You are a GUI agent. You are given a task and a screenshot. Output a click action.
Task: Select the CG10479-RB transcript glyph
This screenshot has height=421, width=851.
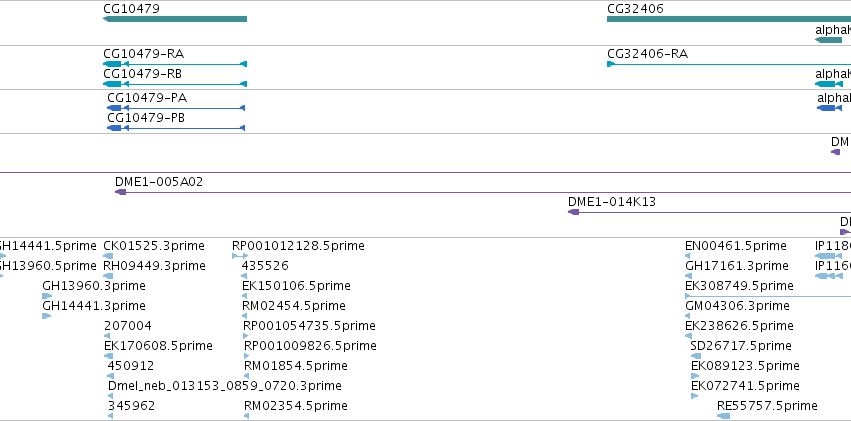point(175,84)
